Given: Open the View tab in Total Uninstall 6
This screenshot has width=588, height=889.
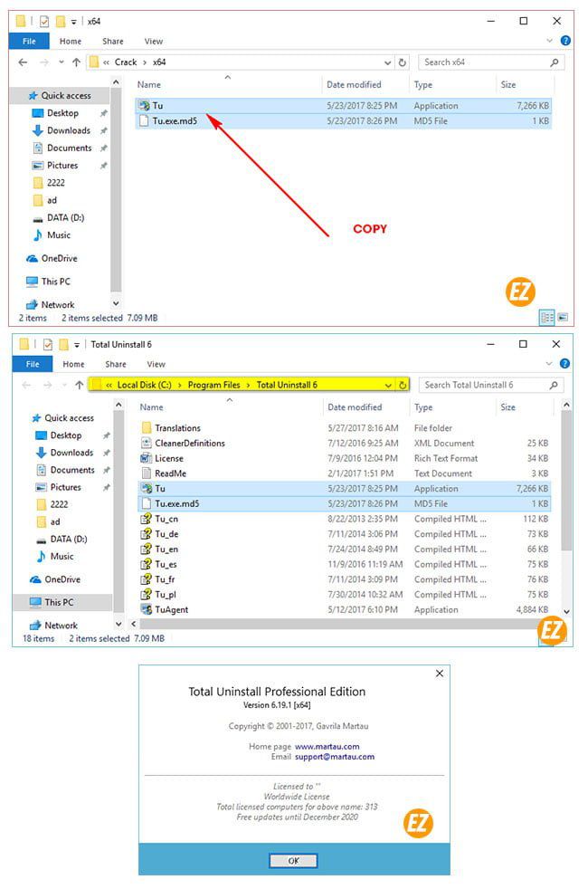Looking at the screenshot, I should tap(156, 364).
